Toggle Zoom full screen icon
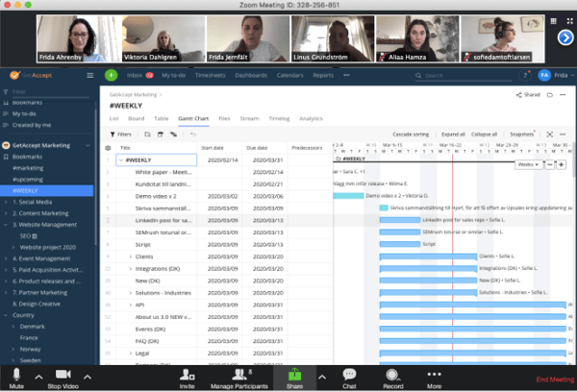 click(x=569, y=21)
